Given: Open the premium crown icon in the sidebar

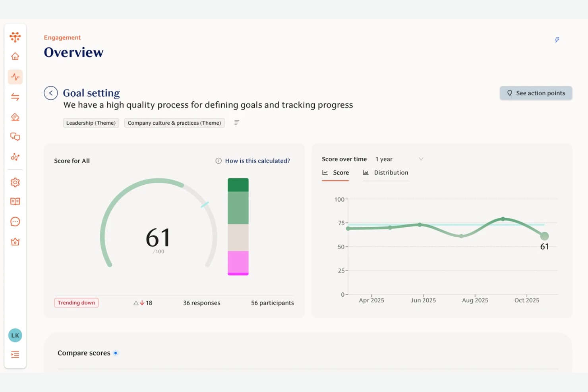Looking at the screenshot, I should pyautogui.click(x=15, y=241).
